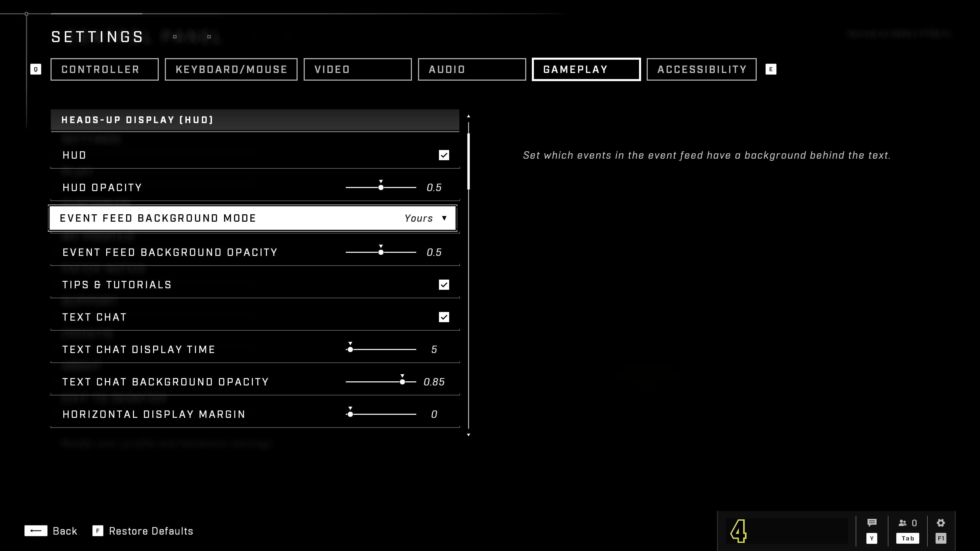Click the Y key chat hint
Viewport: 980px width, 551px height.
click(x=872, y=538)
